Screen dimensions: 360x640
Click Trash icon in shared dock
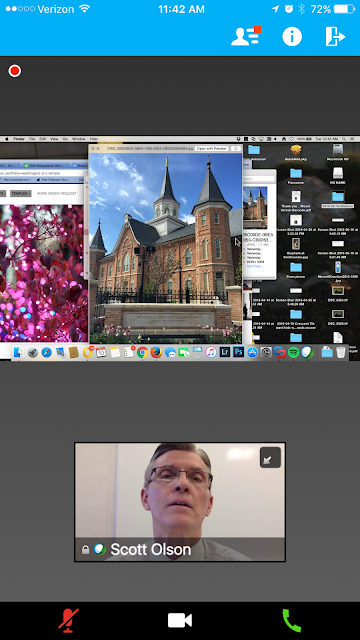(x=341, y=352)
